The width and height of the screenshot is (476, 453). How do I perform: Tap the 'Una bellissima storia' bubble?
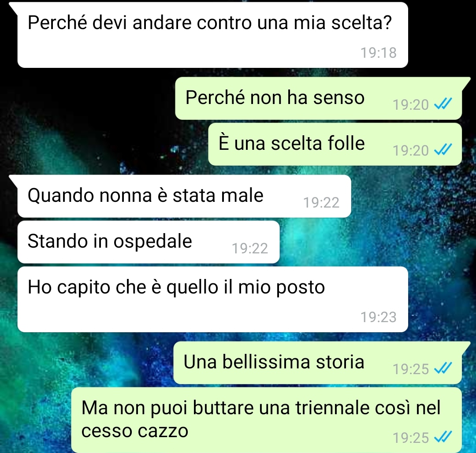tap(317, 363)
